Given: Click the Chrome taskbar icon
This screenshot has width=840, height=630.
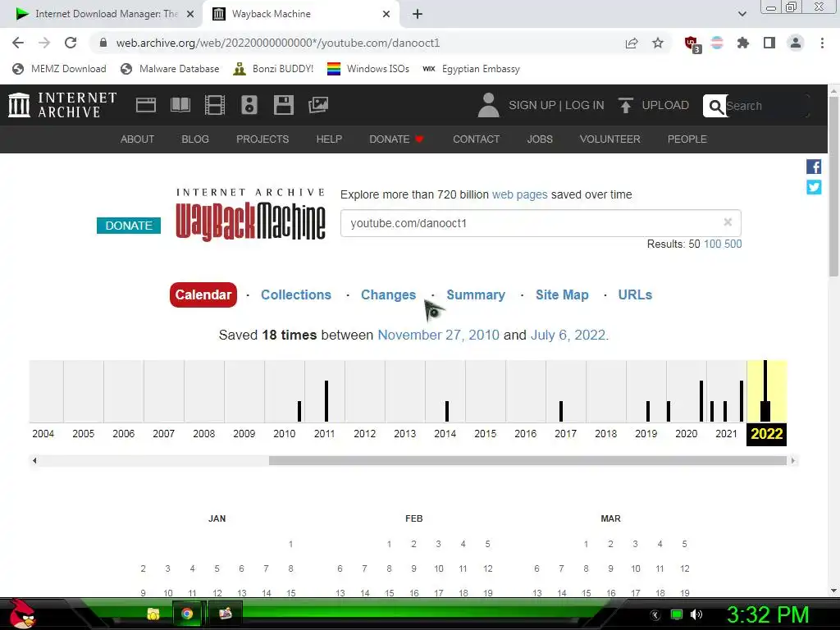Looking at the screenshot, I should coord(187,614).
